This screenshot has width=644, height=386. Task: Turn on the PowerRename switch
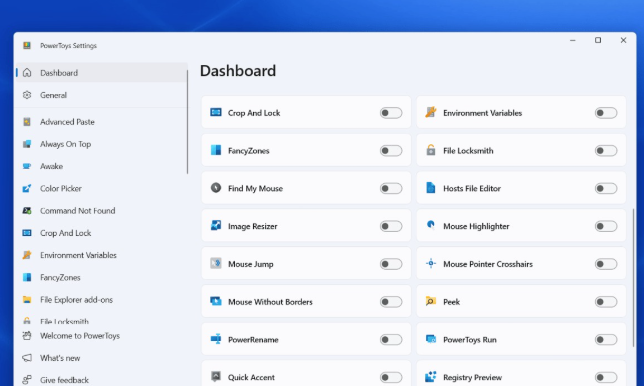[391, 339]
